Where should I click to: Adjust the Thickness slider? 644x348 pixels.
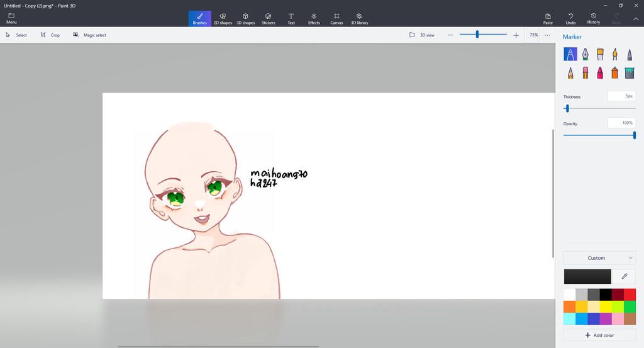point(567,108)
